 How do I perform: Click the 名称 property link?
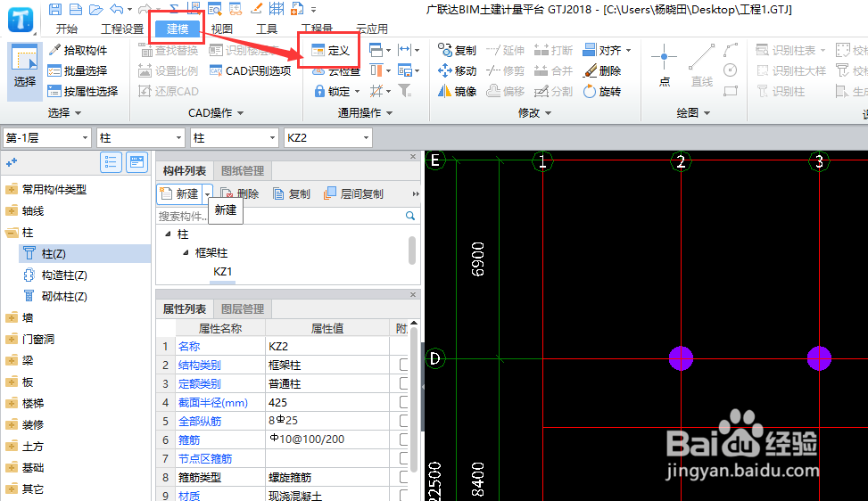tap(189, 346)
